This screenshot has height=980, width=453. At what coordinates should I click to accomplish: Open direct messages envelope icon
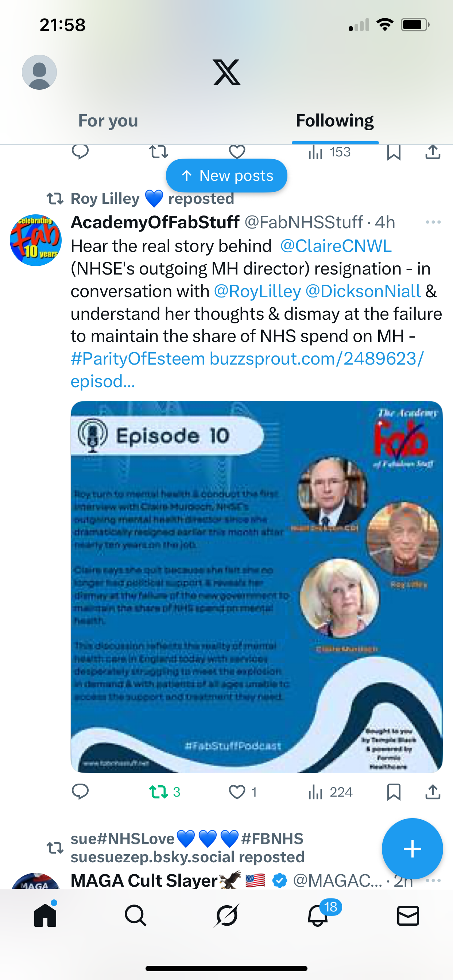408,915
